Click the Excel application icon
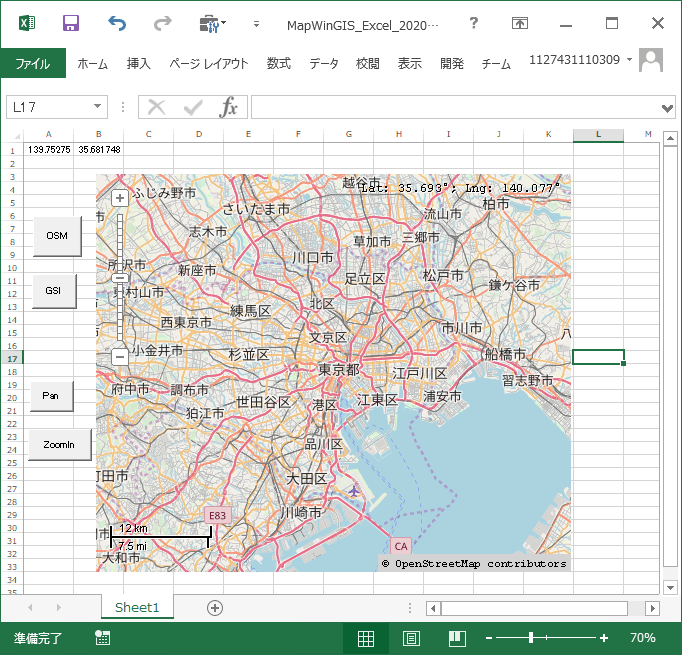The image size is (682, 655). tap(27, 23)
